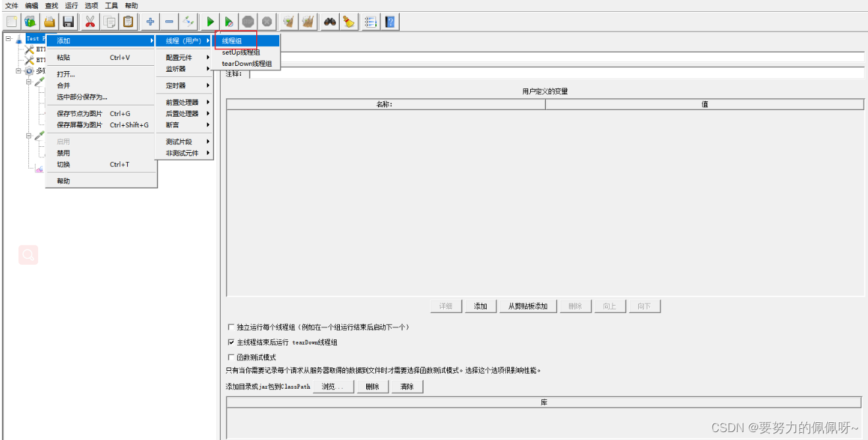This screenshot has height=440, width=868.
Task: Expand all nodes with plus icon
Action: pos(150,22)
